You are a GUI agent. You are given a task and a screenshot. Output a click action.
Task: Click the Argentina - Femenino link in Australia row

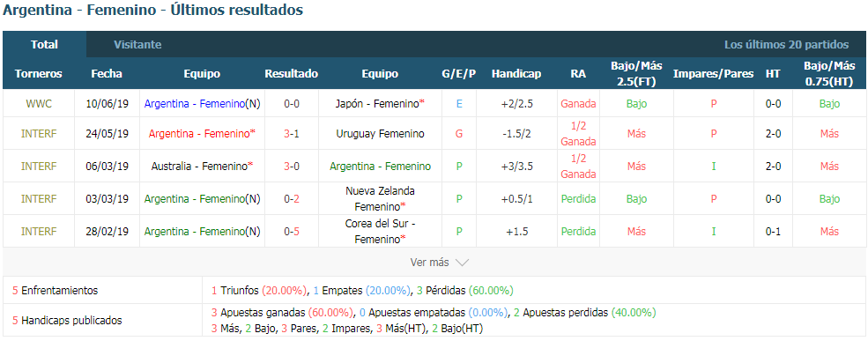[380, 166]
